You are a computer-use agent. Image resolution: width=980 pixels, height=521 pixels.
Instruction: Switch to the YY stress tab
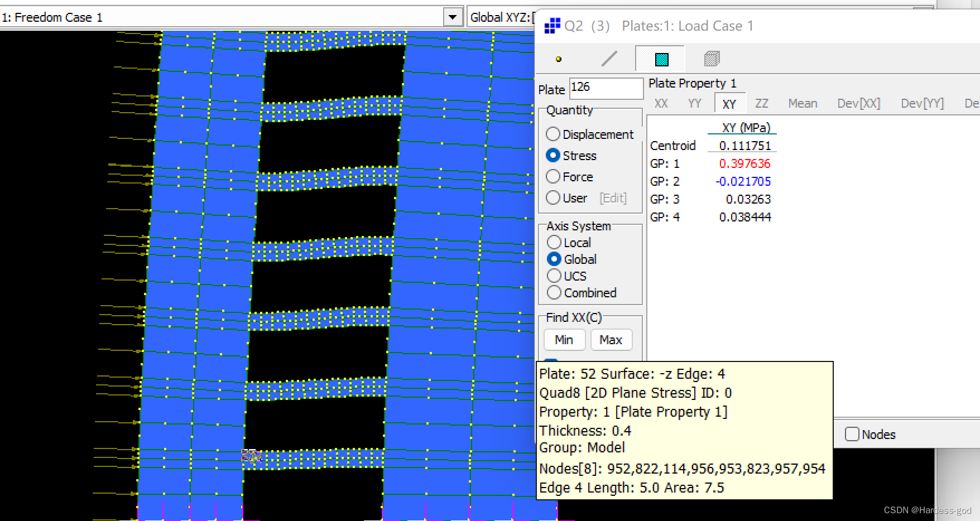pyautogui.click(x=695, y=103)
